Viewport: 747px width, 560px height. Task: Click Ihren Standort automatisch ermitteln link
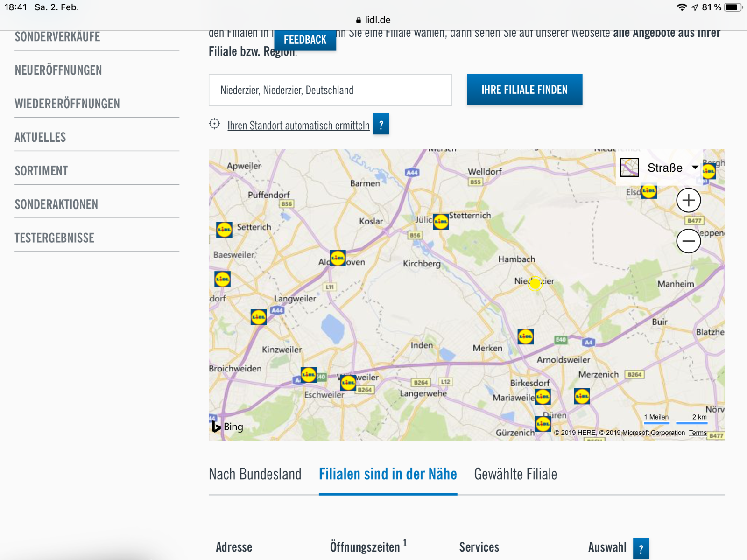click(x=298, y=126)
